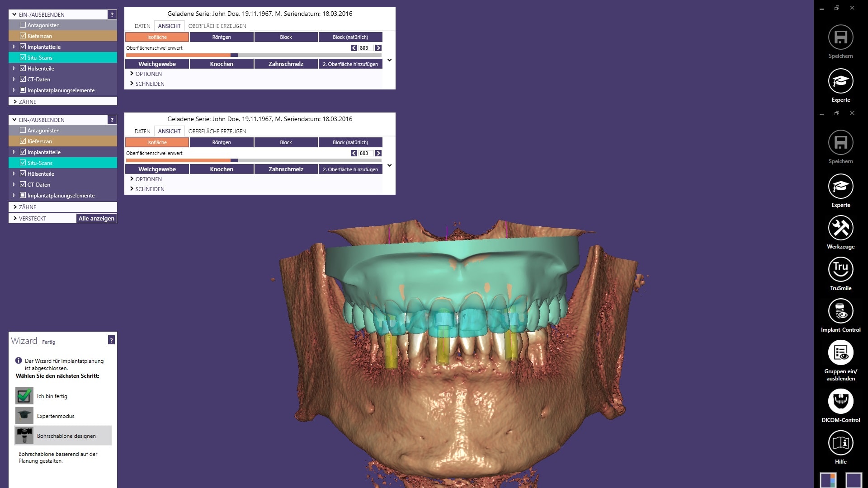868x488 pixels.
Task: Click the lower Knochen preset button
Action: point(222,169)
